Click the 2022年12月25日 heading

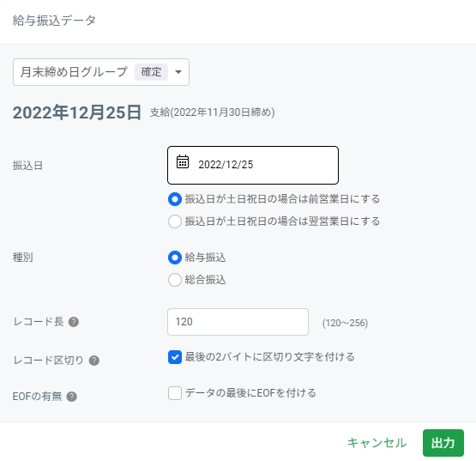click(x=77, y=112)
